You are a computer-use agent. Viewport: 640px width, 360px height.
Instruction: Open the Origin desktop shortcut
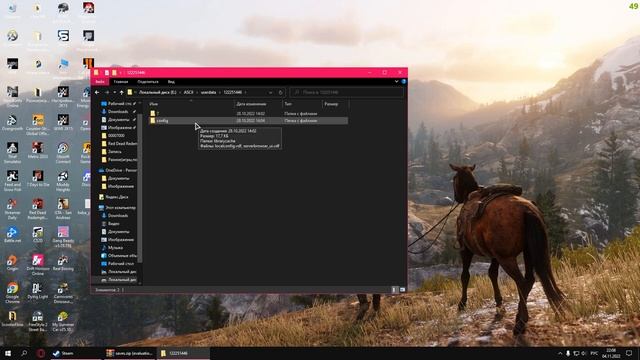pyautogui.click(x=12, y=263)
